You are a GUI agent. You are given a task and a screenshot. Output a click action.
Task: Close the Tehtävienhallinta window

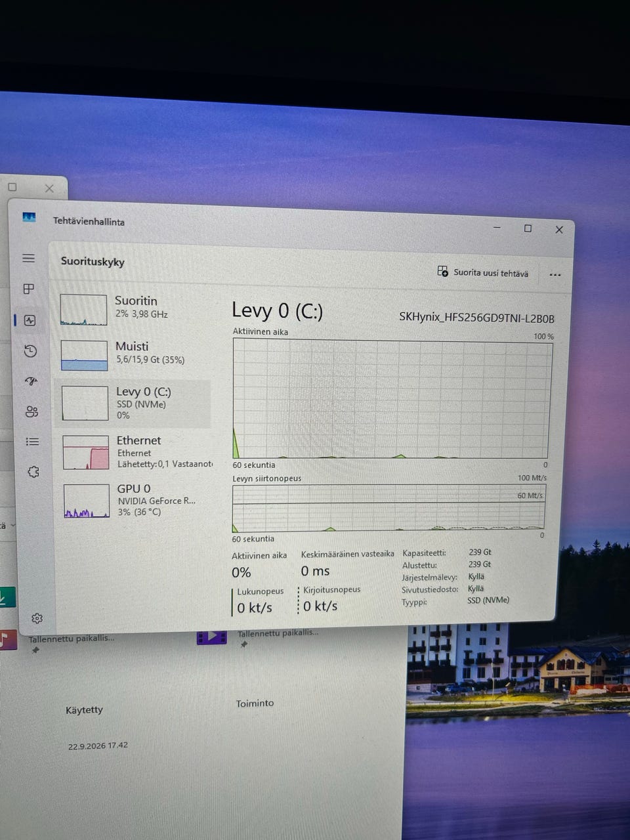559,230
